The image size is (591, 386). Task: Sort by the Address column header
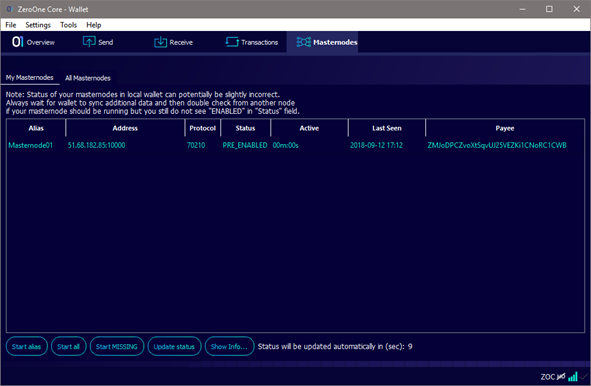[x=125, y=128]
